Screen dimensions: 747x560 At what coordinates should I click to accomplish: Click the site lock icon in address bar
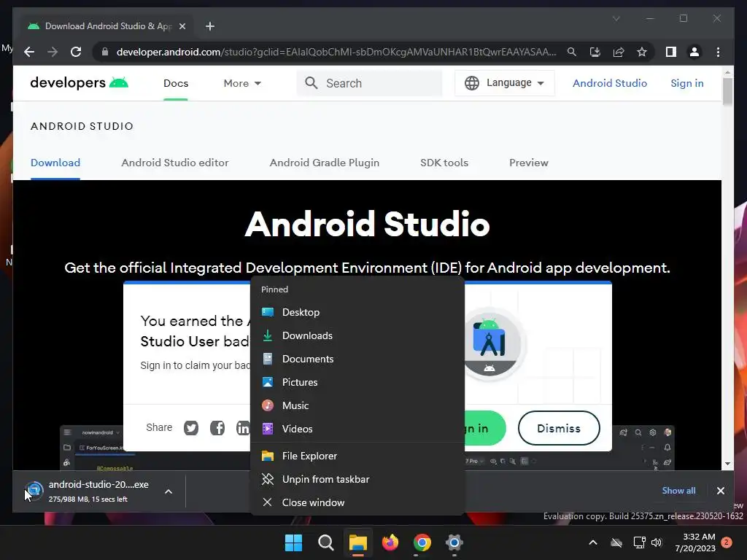(105, 52)
